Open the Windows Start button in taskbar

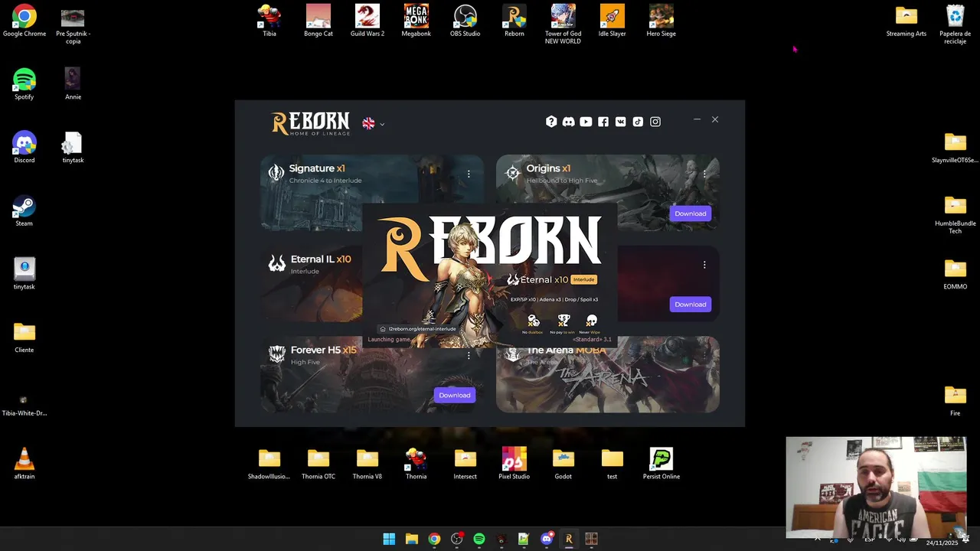pyautogui.click(x=389, y=539)
